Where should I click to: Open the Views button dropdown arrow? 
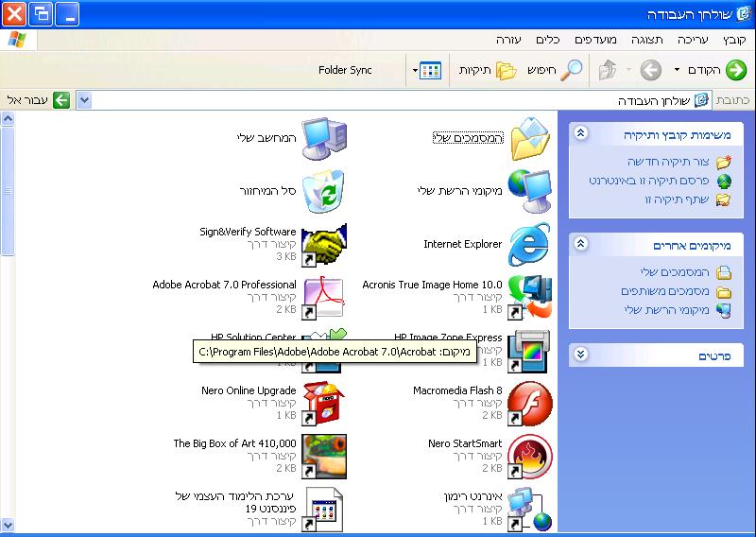415,71
